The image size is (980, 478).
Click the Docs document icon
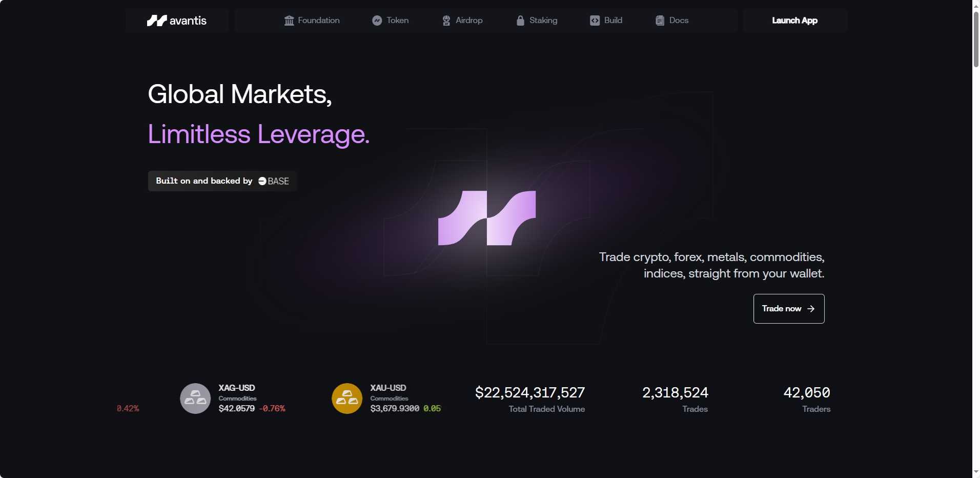[660, 21]
